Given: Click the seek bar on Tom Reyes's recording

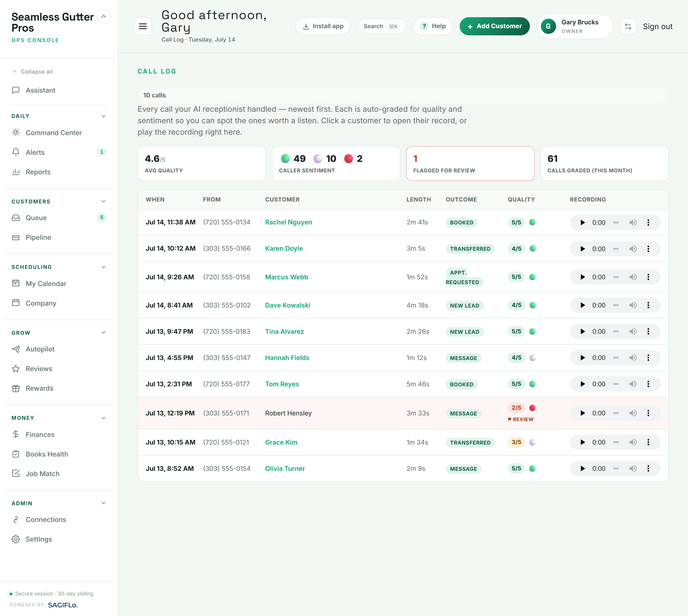Looking at the screenshot, I should click(x=616, y=384).
